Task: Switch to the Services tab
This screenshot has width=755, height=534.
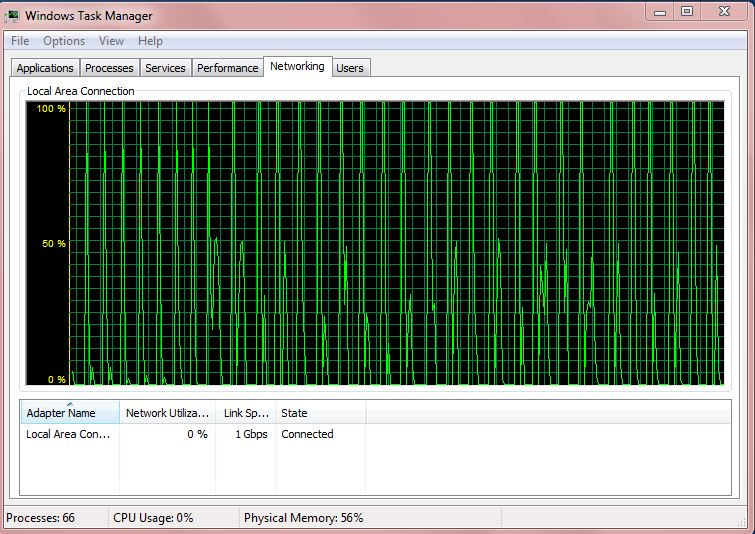Action: point(165,68)
